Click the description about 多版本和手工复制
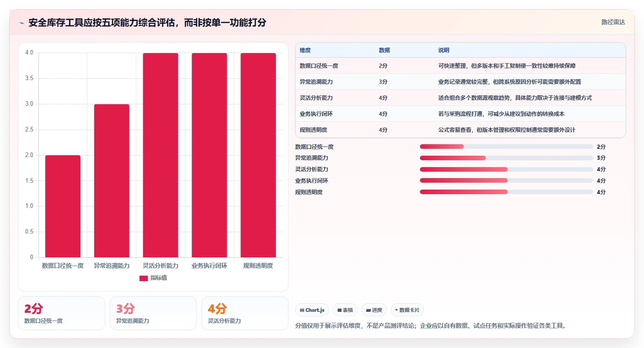This screenshot has height=348, width=644. [x=507, y=66]
